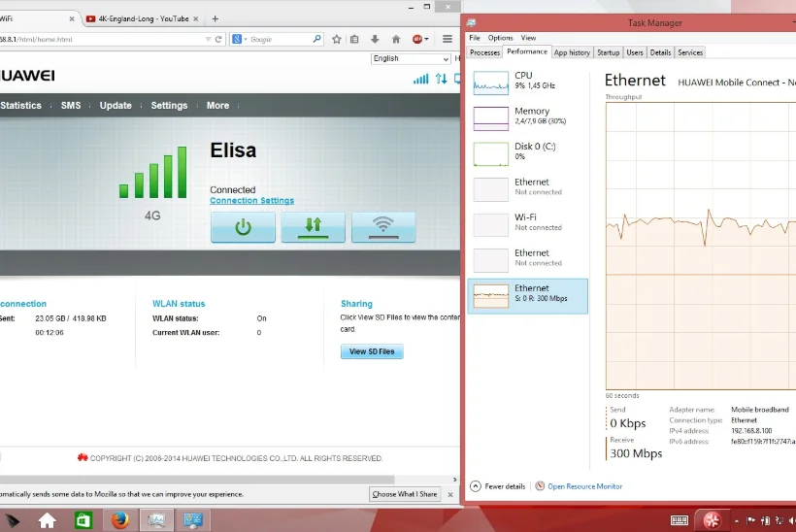Switch to the Details tab

pyautogui.click(x=660, y=52)
